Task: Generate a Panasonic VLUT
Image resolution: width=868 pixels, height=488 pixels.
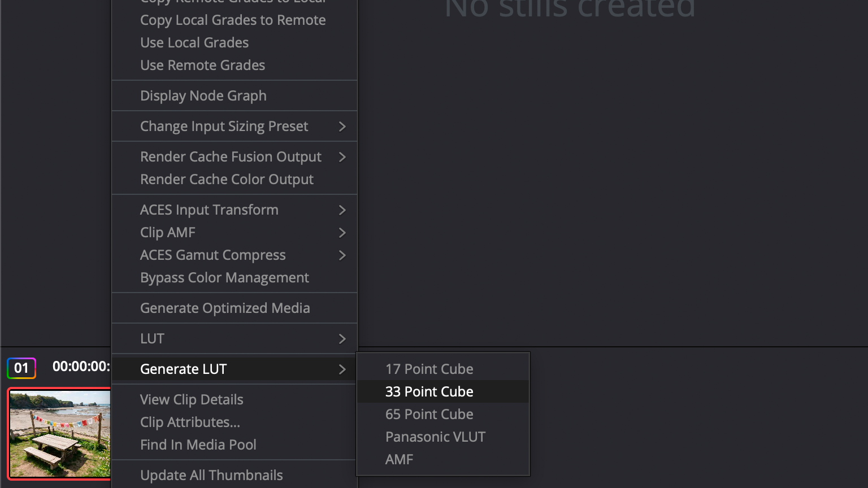Action: pyautogui.click(x=435, y=437)
